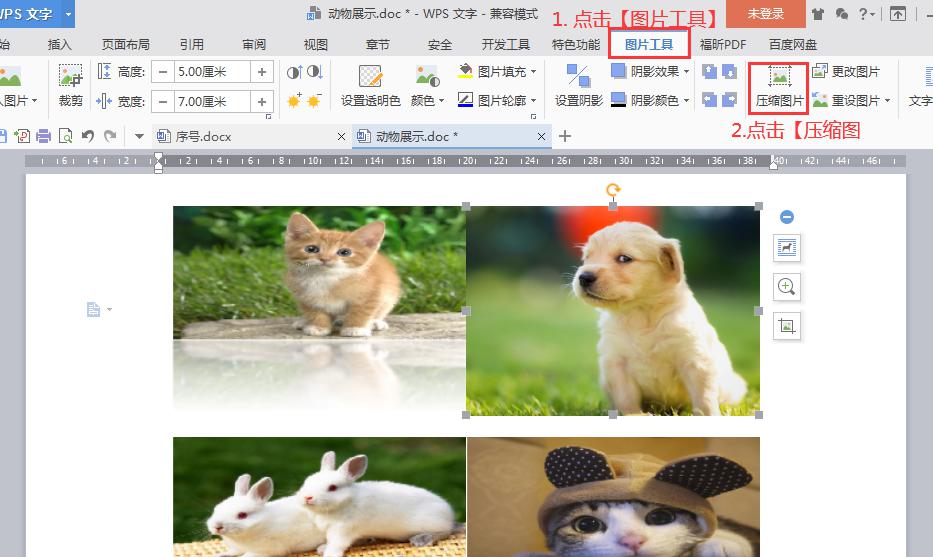Decrease height with minus stepper
Viewport: 933px width, 557px height.
(x=162, y=72)
